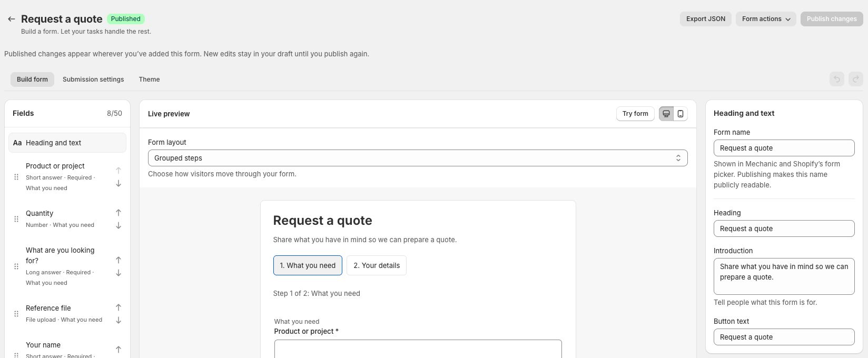Image resolution: width=868 pixels, height=358 pixels.
Task: Click Export JSON button
Action: tap(706, 19)
